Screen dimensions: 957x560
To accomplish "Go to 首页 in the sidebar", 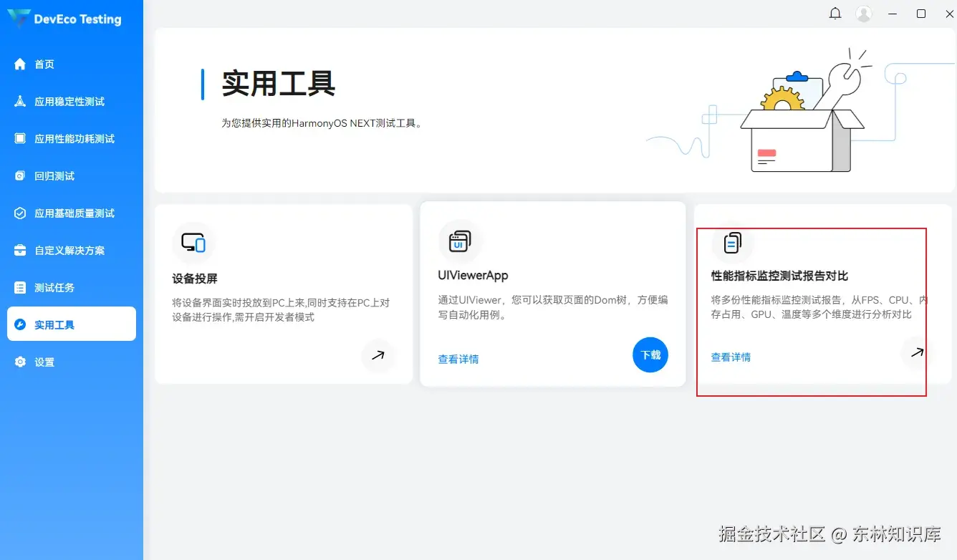I will 72,64.
